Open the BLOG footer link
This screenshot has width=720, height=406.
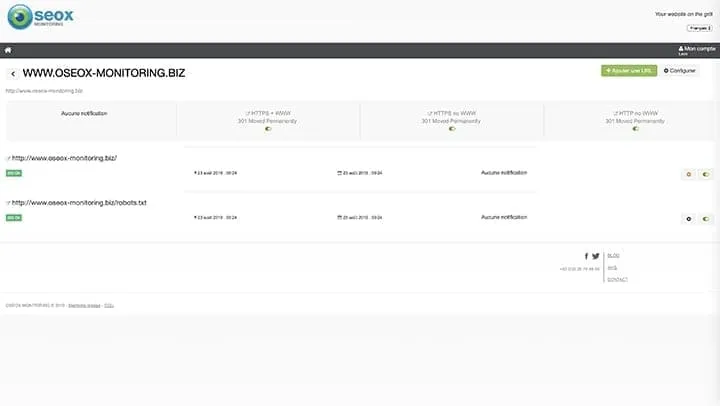pyautogui.click(x=613, y=255)
